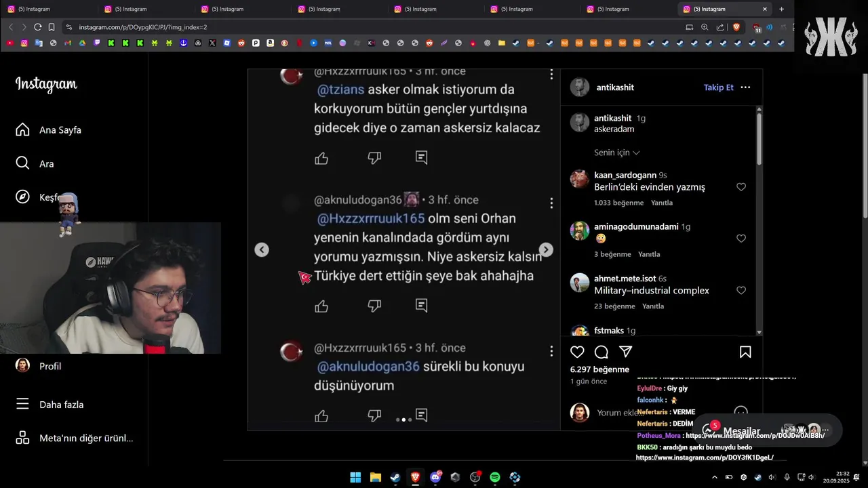Screen dimensions: 868x488
Task: View the 6.297 beğenme likes list
Action: click(599, 369)
